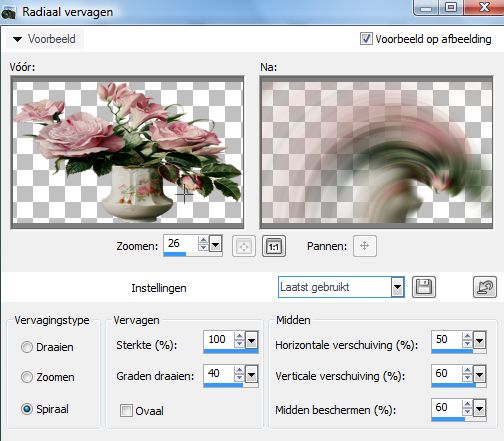This screenshot has width=504, height=441.
Task: Open the Horizontale verschuiving dropdown slider
Action: coord(480,340)
